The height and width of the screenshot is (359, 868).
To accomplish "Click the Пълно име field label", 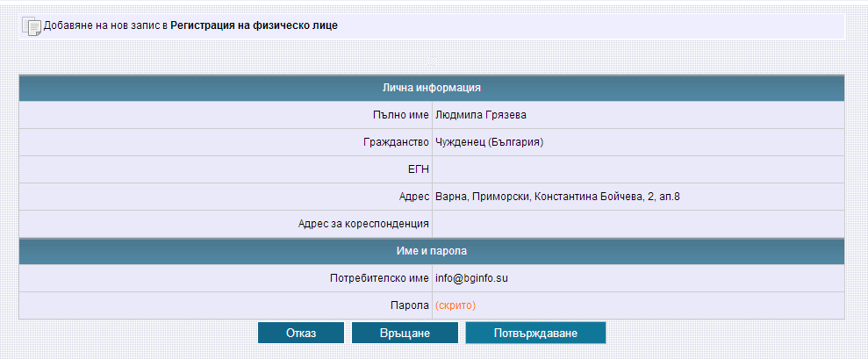I will coord(401,115).
